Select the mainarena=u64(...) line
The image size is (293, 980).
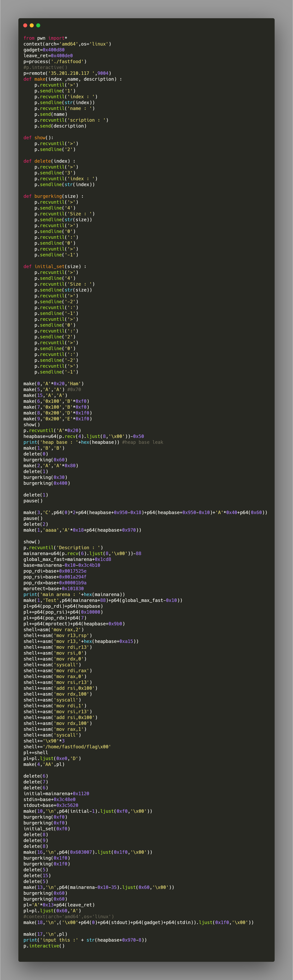[x=82, y=554]
